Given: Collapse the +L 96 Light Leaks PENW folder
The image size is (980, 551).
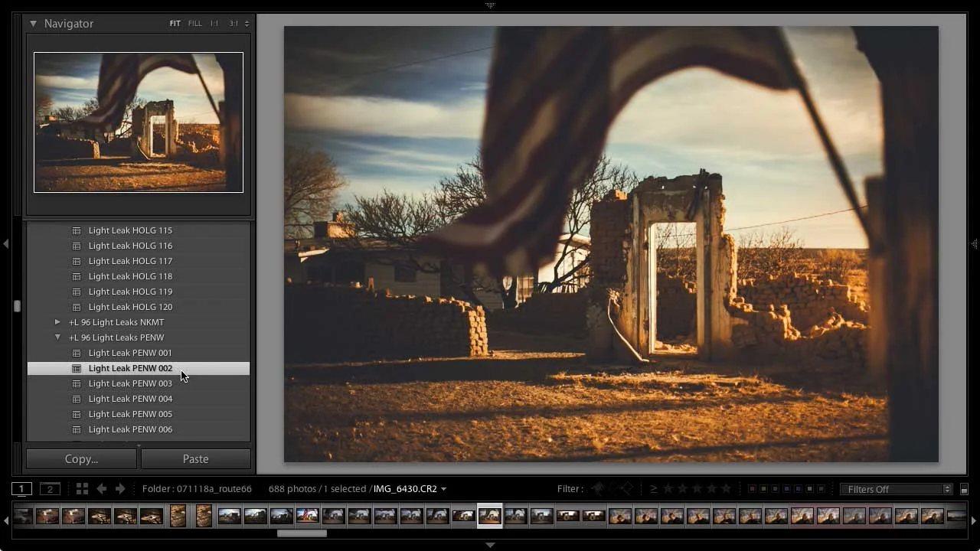Looking at the screenshot, I should (x=57, y=337).
